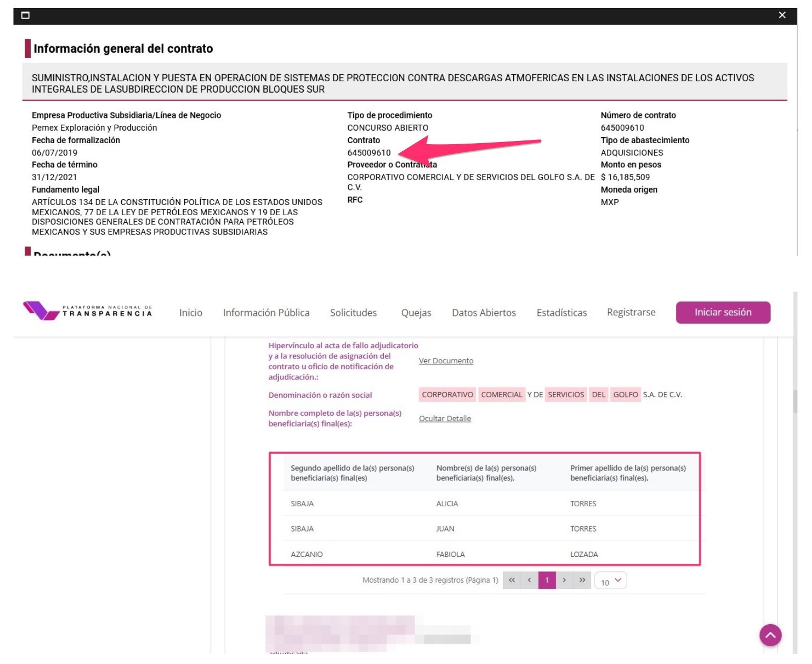
Task: Click the name JUAN in the beneficiaries table
Action: click(445, 529)
